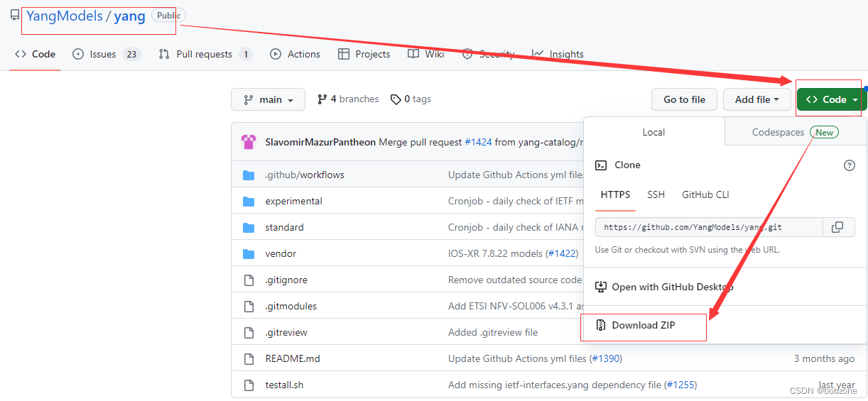Switch to the Codespaces tab
The width and height of the screenshot is (868, 401).
pyautogui.click(x=796, y=132)
